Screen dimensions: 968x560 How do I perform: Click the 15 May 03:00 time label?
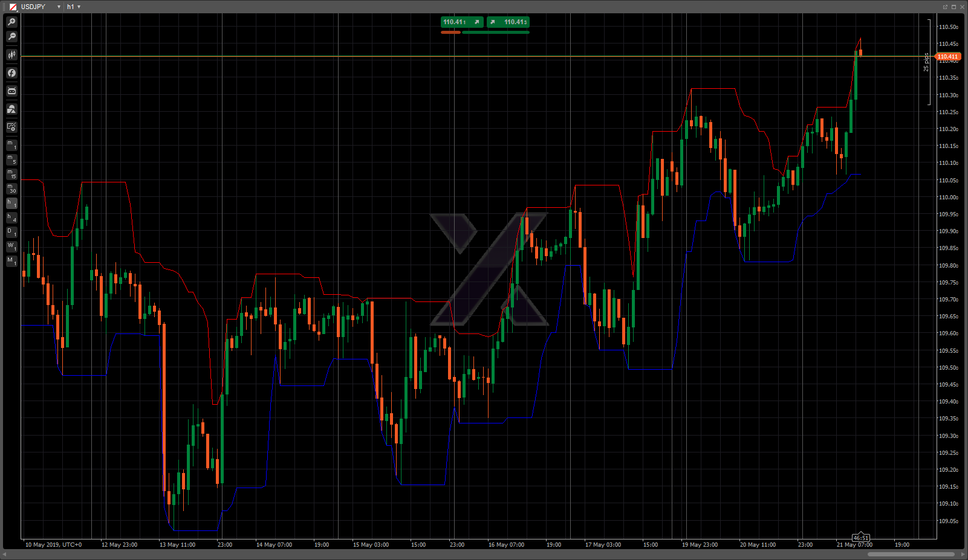click(x=371, y=545)
